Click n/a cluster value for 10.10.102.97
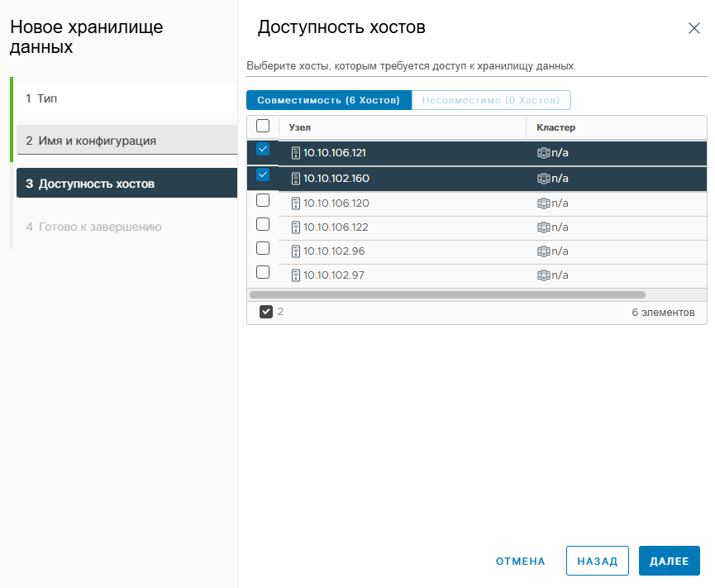The image size is (715, 588). pyautogui.click(x=560, y=275)
